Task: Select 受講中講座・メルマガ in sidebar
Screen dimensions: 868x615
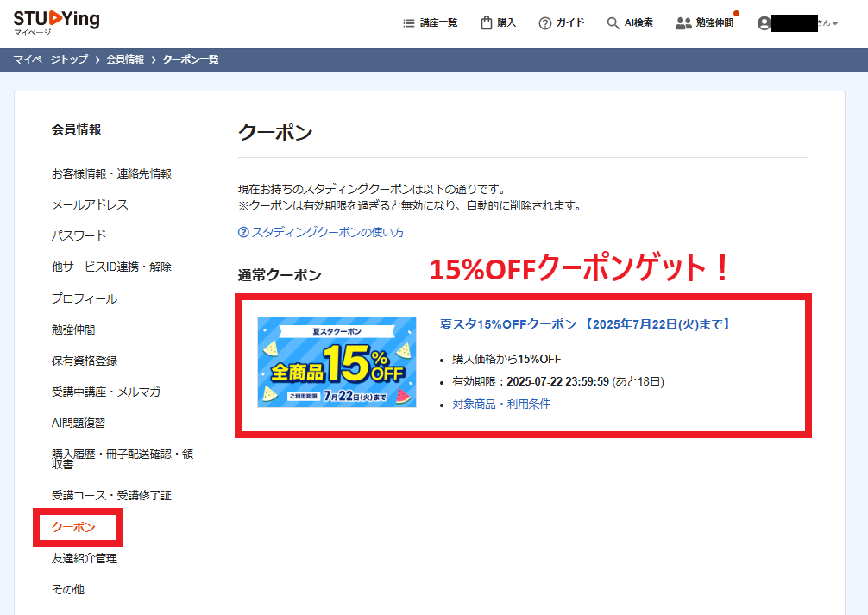Action: click(x=106, y=392)
